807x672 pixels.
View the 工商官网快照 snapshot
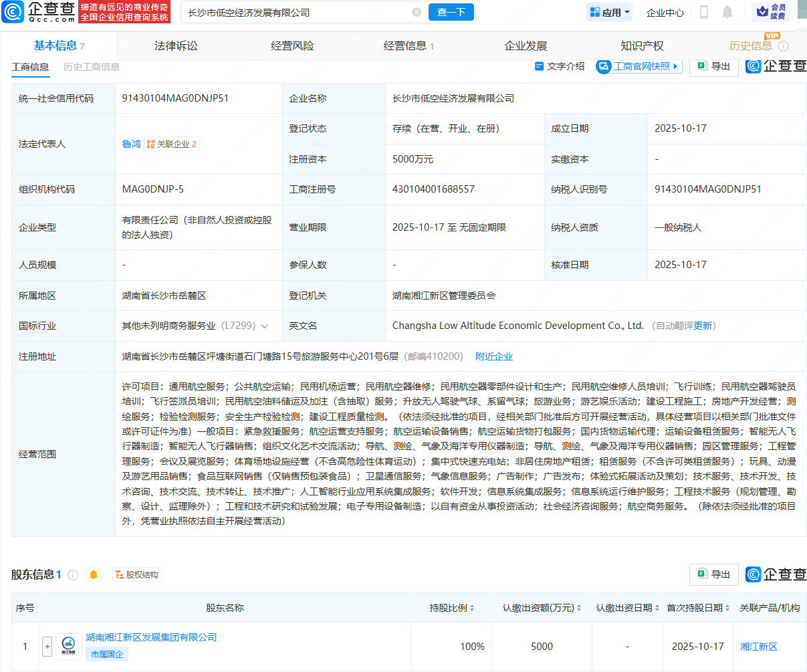point(638,66)
